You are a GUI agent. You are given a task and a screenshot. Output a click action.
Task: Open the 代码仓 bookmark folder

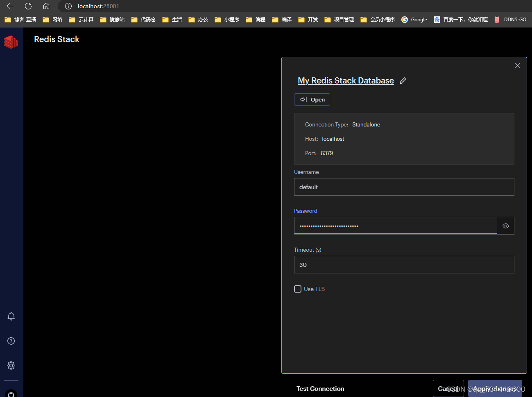(x=144, y=20)
